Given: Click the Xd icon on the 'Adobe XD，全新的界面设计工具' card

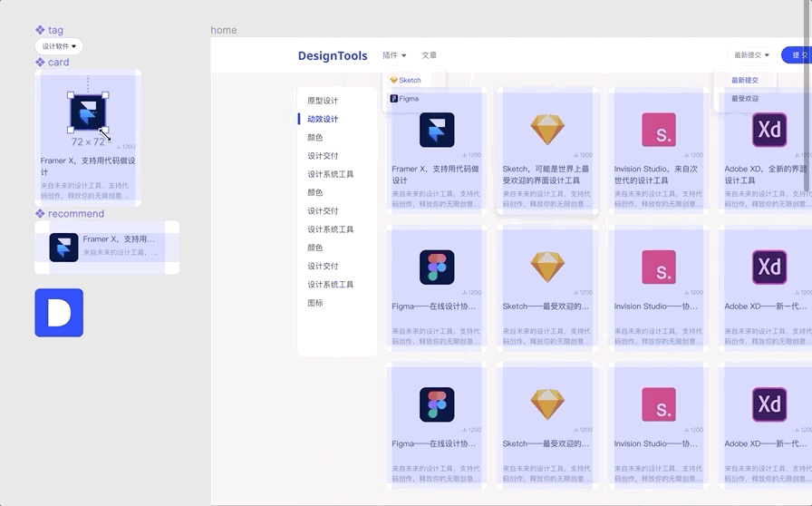Looking at the screenshot, I should pos(769,130).
